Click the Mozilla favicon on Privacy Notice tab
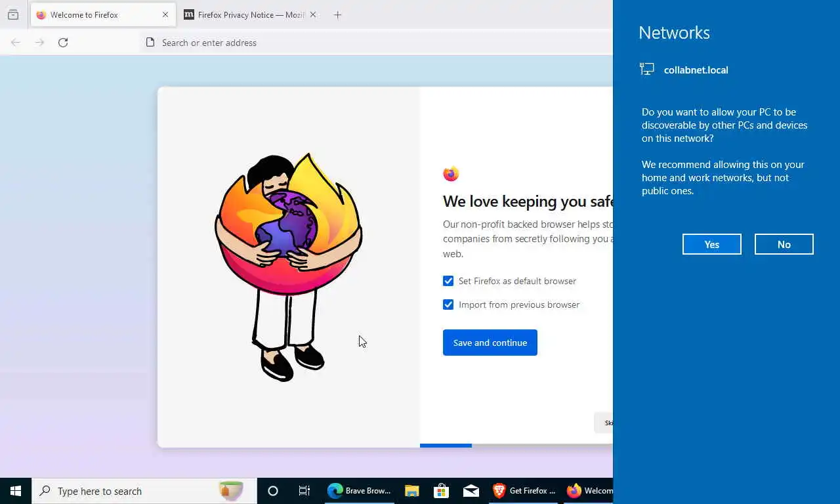This screenshot has height=504, width=840. point(189,14)
